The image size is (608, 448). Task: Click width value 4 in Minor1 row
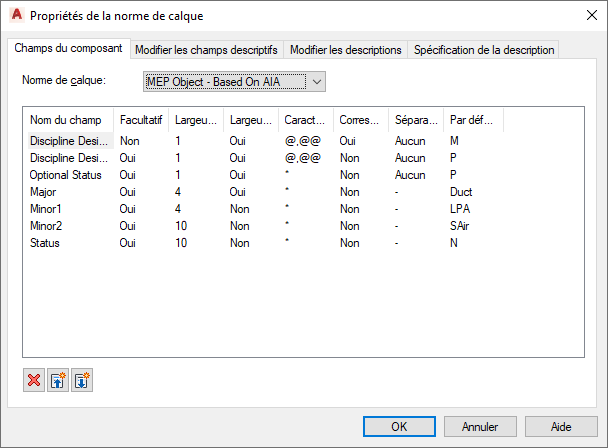tap(178, 209)
